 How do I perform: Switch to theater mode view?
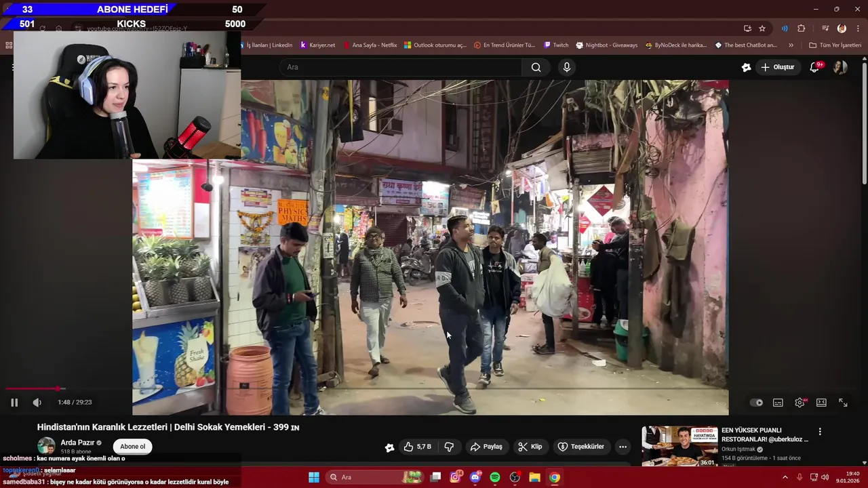(821, 403)
